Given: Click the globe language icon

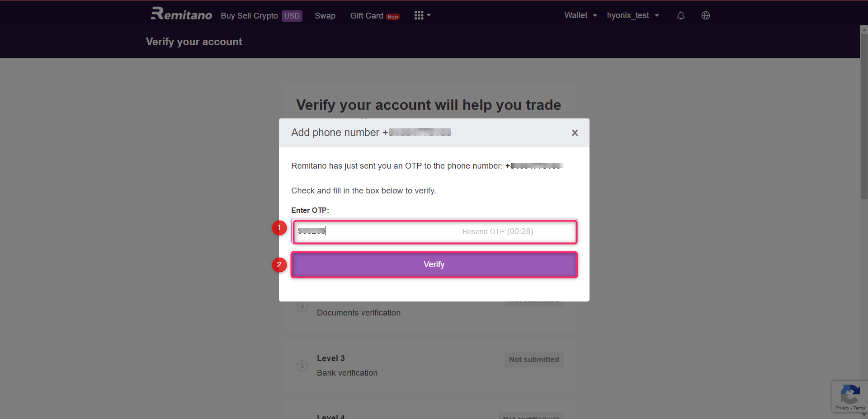Looking at the screenshot, I should coord(705,15).
